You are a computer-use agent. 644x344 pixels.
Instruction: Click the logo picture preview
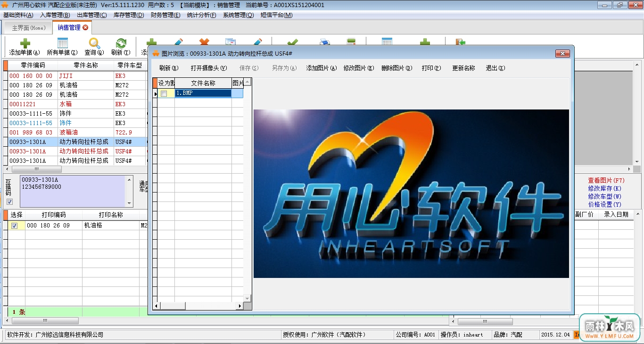411,193
